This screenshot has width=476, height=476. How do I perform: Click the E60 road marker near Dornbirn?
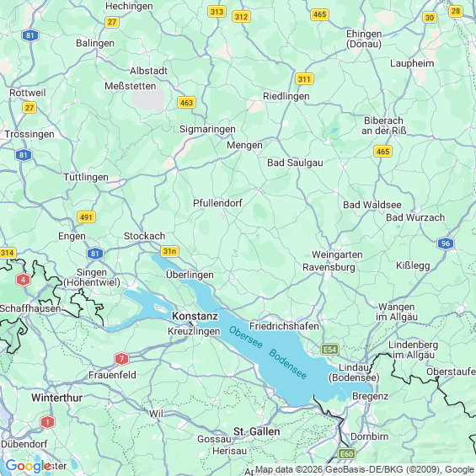[346, 454]
